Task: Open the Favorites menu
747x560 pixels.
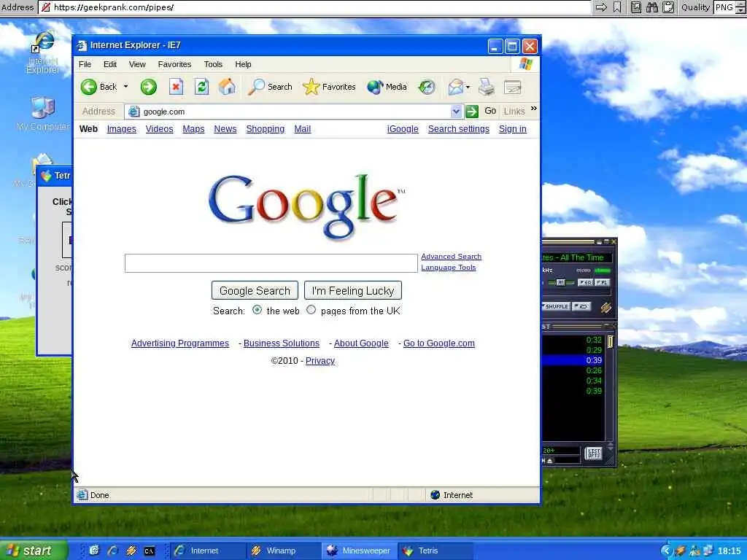Action: click(x=174, y=64)
